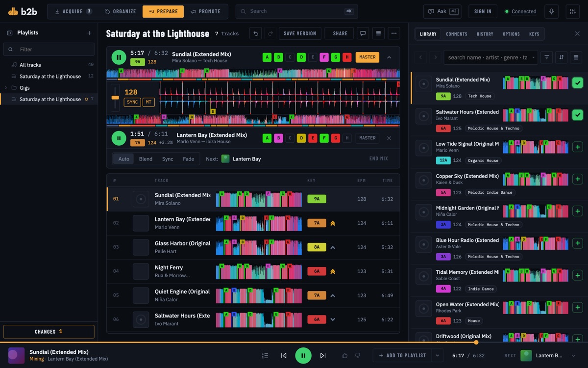Image resolution: width=588 pixels, height=368 pixels.
Task: Switch to the Promote section
Action: 205,11
